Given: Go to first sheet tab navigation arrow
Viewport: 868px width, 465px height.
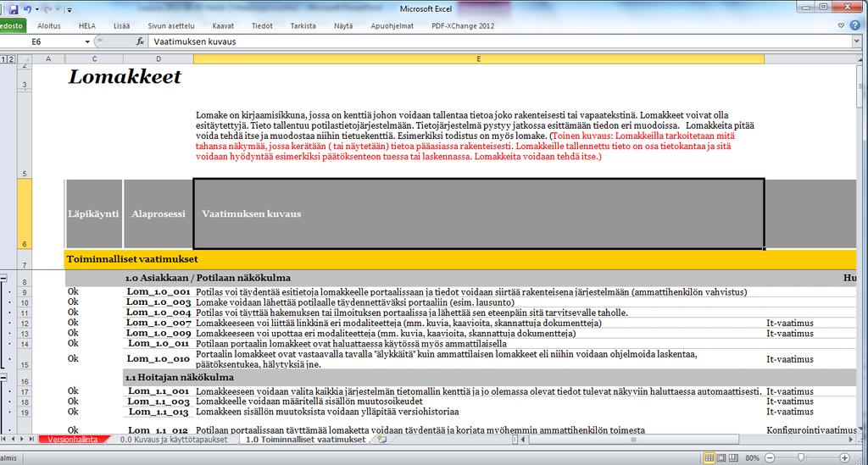Looking at the screenshot, I should 4,439.
